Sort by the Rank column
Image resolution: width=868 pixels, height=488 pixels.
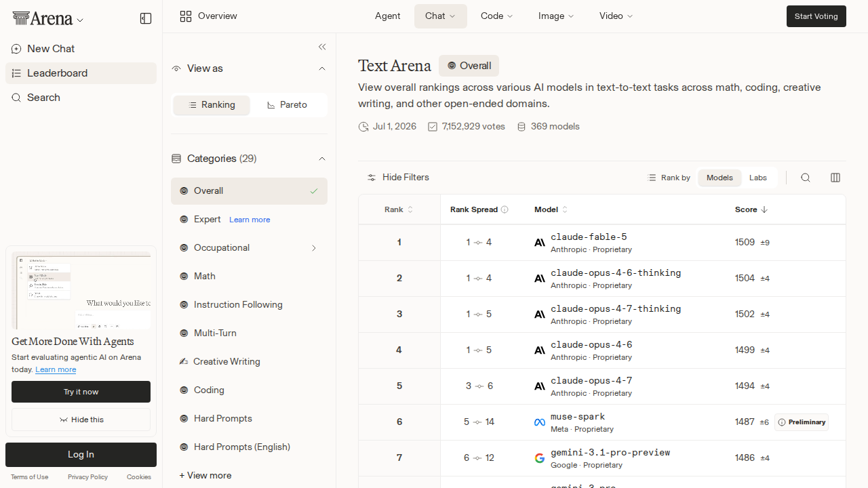point(399,209)
